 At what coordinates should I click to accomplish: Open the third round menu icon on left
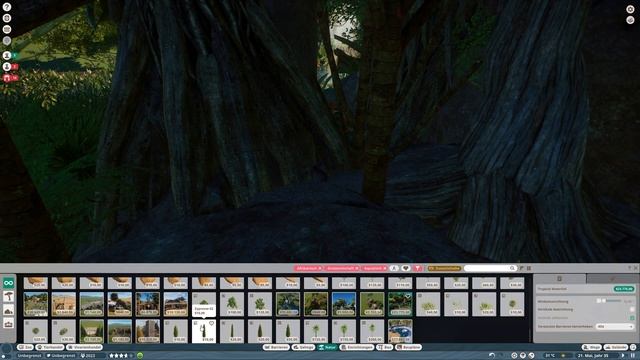tap(7, 29)
